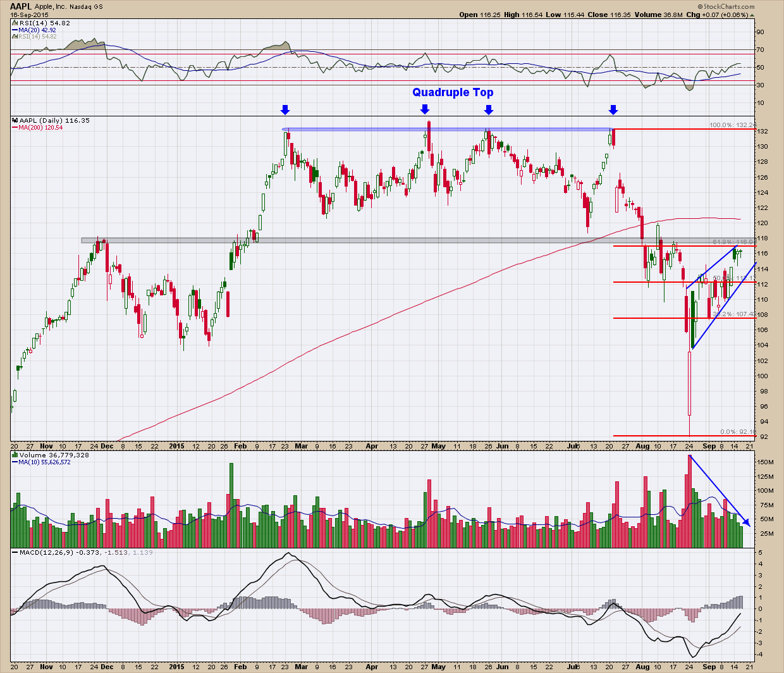Click the '150M' volume axis label

point(766,462)
